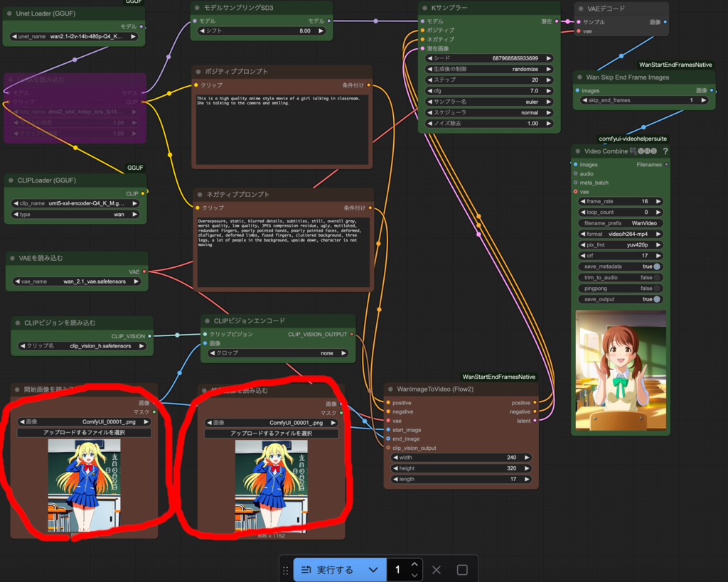Open the type dropdown set to wan

point(75,215)
